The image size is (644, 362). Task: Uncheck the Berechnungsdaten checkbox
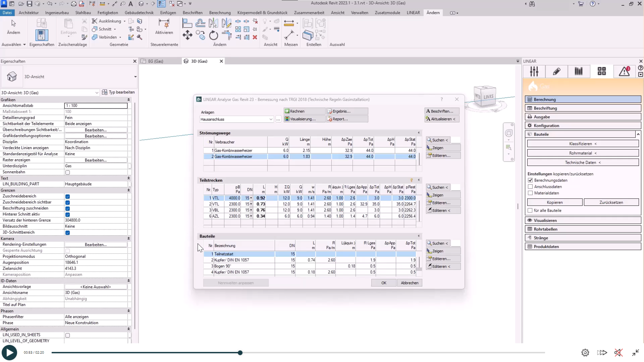(530, 180)
